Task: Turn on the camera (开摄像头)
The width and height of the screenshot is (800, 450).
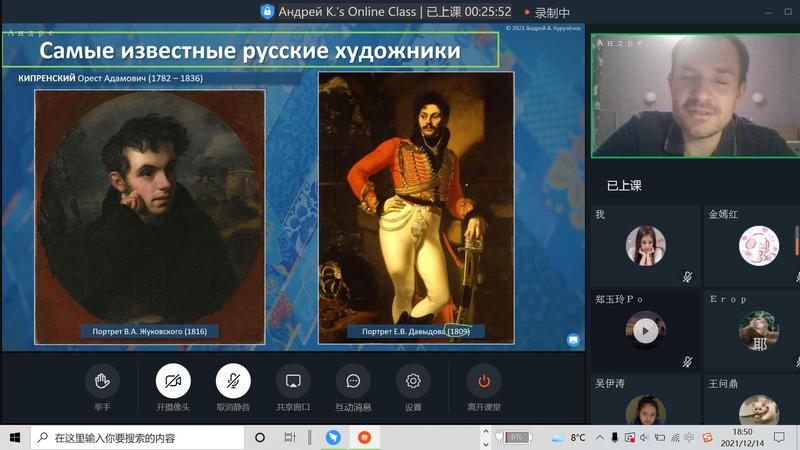Action: coord(173,381)
